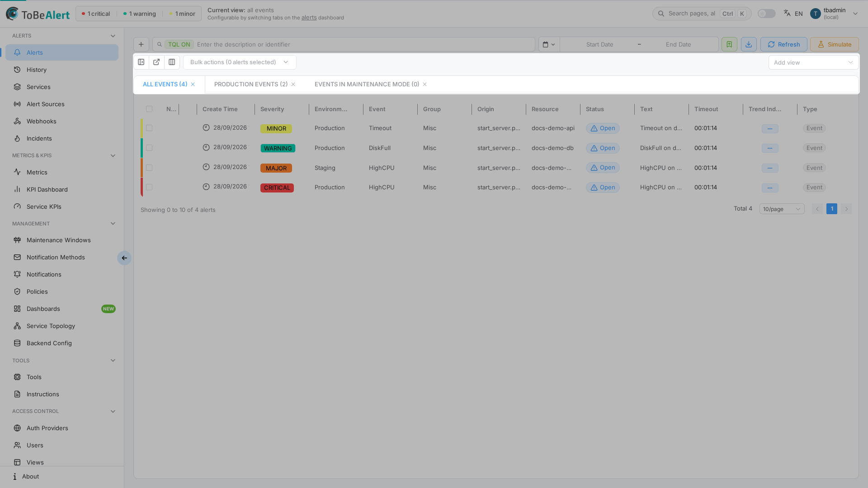Viewport: 868px width, 488px height.
Task: Click the language translate icon
Action: click(x=787, y=13)
